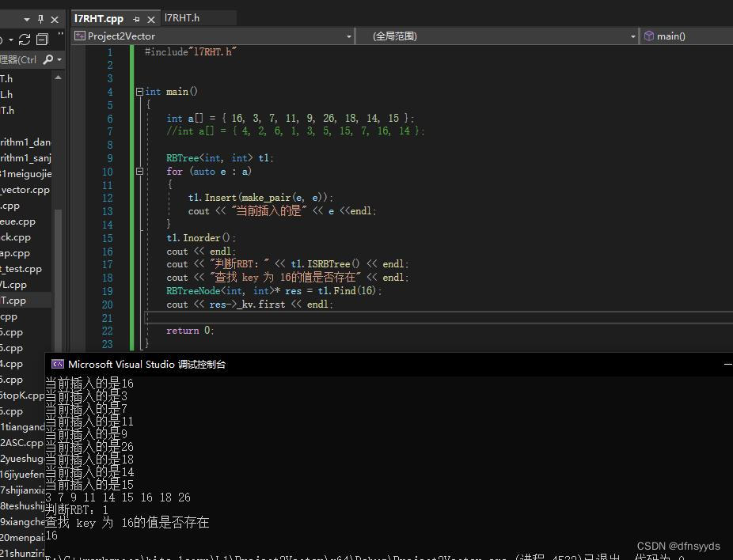Select the highlighted T.cpp file

(25, 301)
